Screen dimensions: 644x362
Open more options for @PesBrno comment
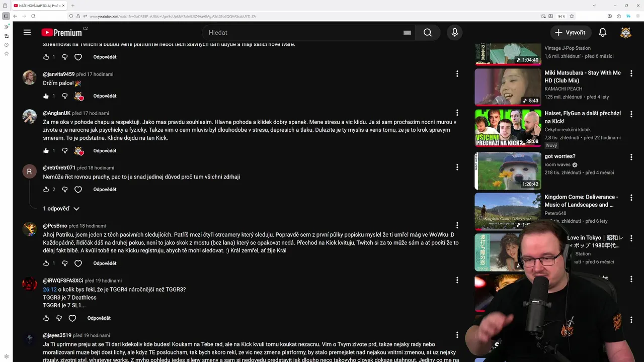point(457,225)
